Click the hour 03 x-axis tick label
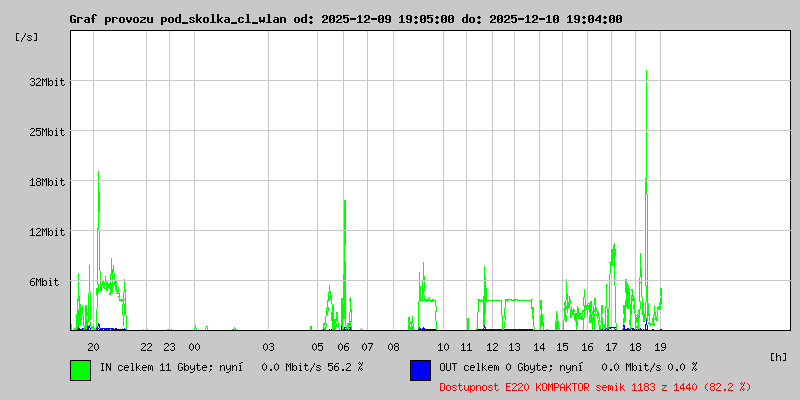Screen dimensions: 800x400 coord(268,347)
